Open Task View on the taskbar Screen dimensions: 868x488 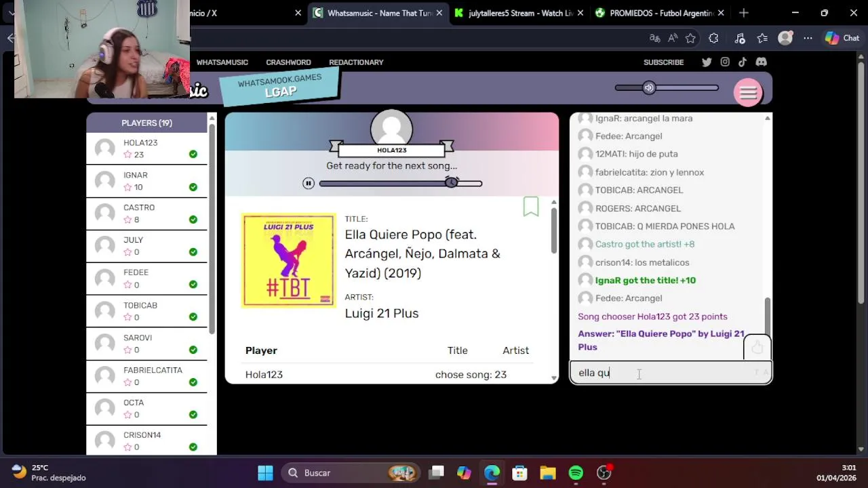437,472
